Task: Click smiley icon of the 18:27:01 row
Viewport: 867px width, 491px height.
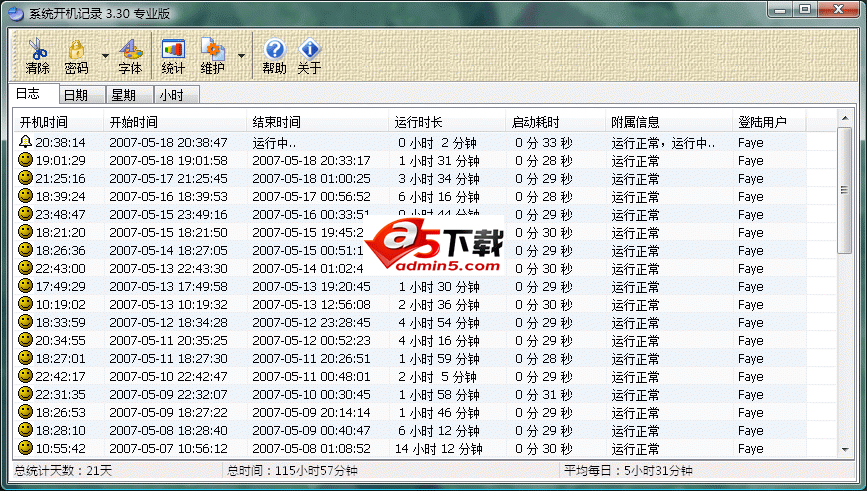Action: (x=25, y=358)
